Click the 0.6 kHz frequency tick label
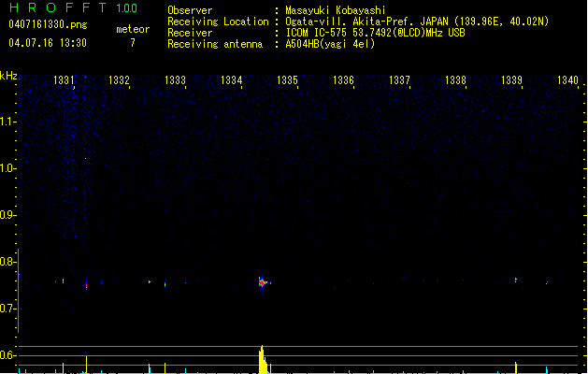This screenshot has height=374, width=588. (7, 355)
